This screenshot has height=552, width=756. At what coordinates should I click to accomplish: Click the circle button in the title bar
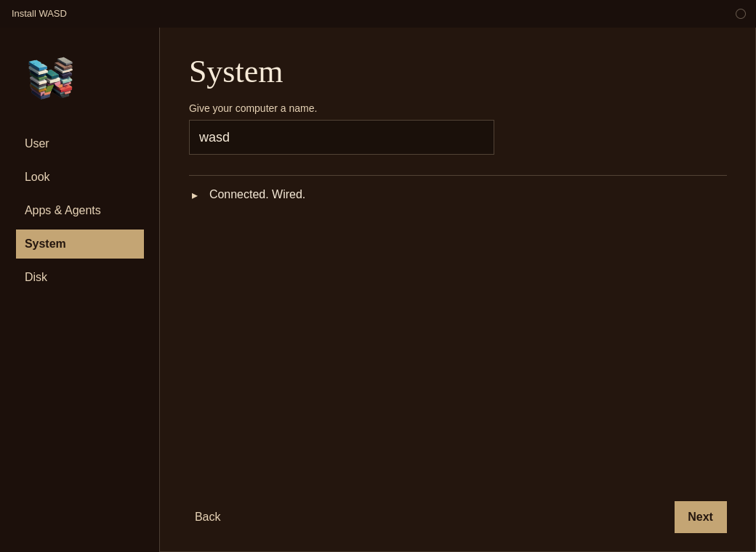(x=741, y=14)
